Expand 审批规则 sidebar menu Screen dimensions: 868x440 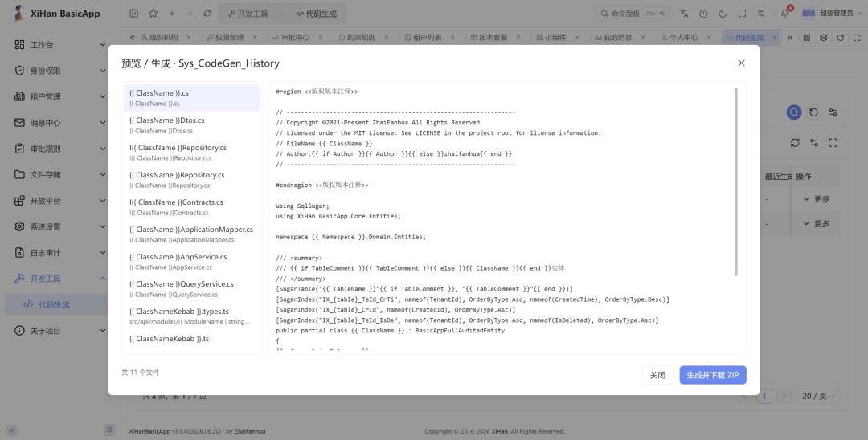pos(60,149)
